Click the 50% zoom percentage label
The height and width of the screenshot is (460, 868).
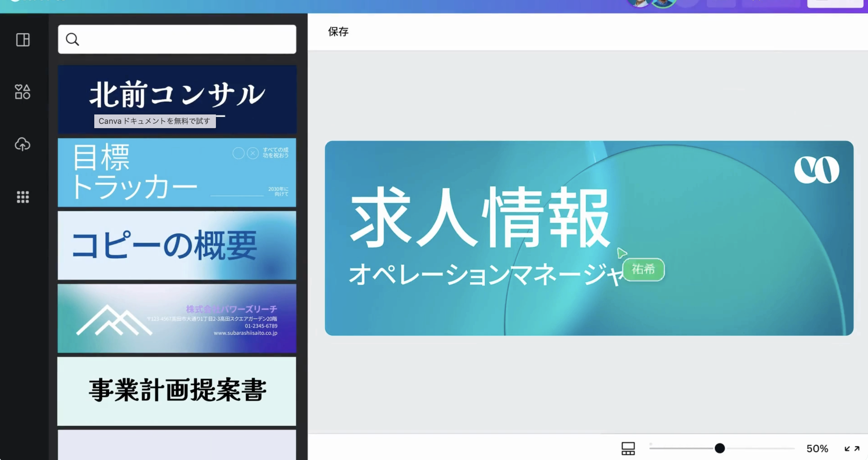click(817, 448)
